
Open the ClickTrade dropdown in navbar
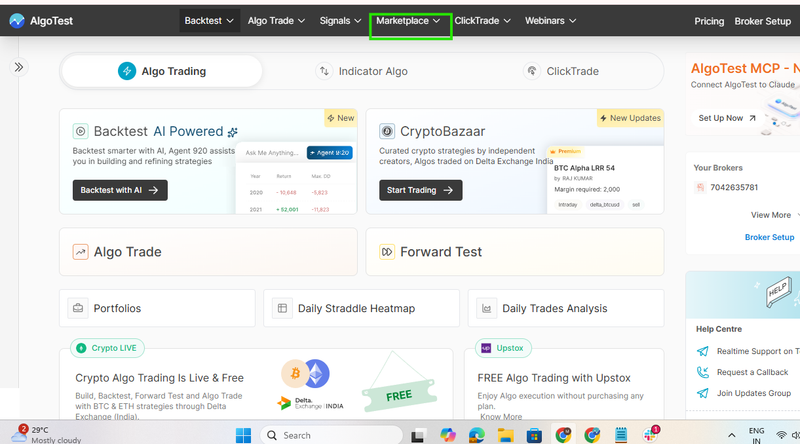point(482,21)
